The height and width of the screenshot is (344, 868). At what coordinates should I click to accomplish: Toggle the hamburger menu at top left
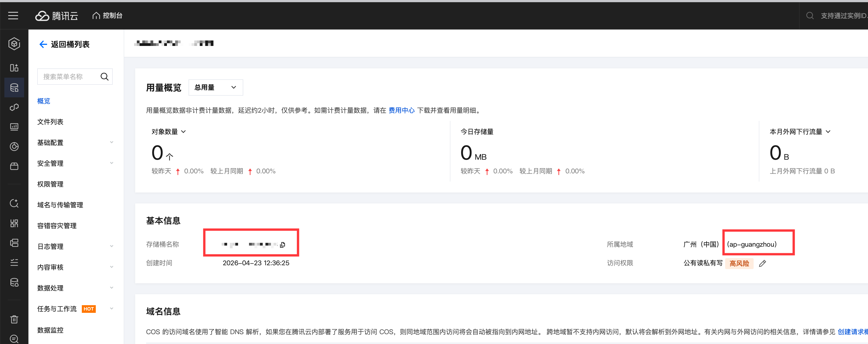[13, 16]
